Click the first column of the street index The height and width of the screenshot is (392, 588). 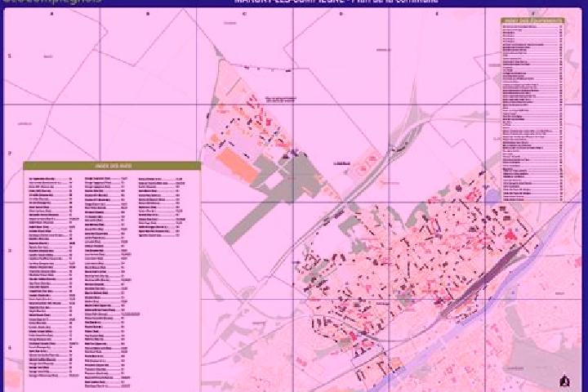click(x=52, y=277)
